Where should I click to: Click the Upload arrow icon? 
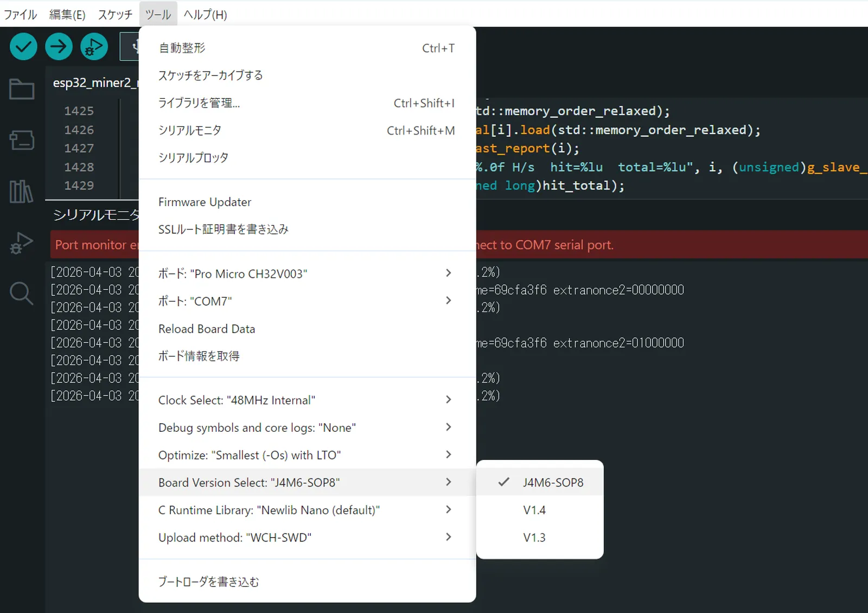(59, 47)
